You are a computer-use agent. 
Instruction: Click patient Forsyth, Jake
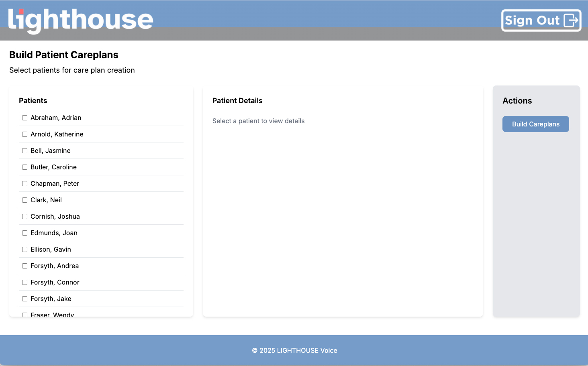[x=51, y=299]
